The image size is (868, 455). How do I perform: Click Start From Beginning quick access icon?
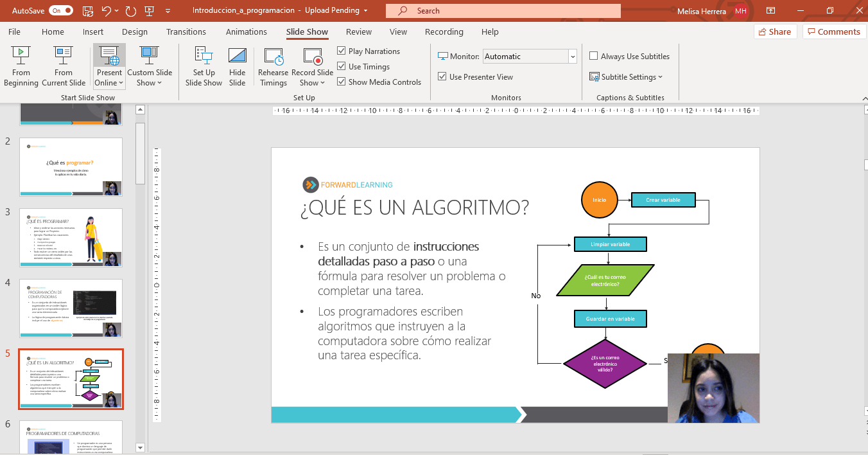[149, 10]
